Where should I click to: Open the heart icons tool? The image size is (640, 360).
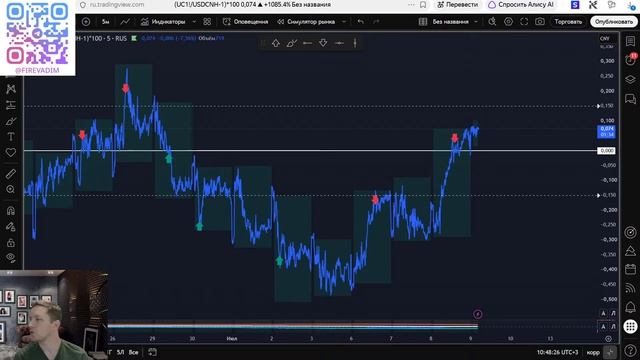[11, 153]
